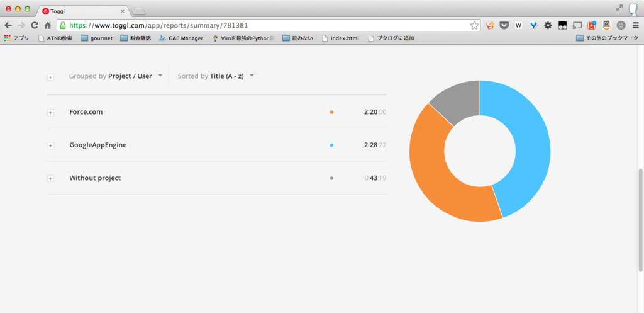Viewport: 644px width, 313px height.
Task: Click the red bookmark-star extension icon
Action: [592, 25]
